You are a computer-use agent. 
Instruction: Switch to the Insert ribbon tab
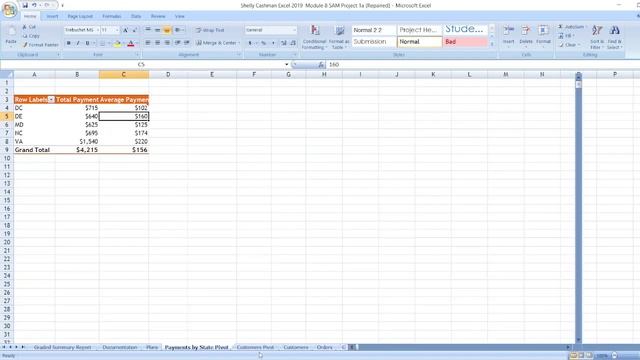(52, 16)
